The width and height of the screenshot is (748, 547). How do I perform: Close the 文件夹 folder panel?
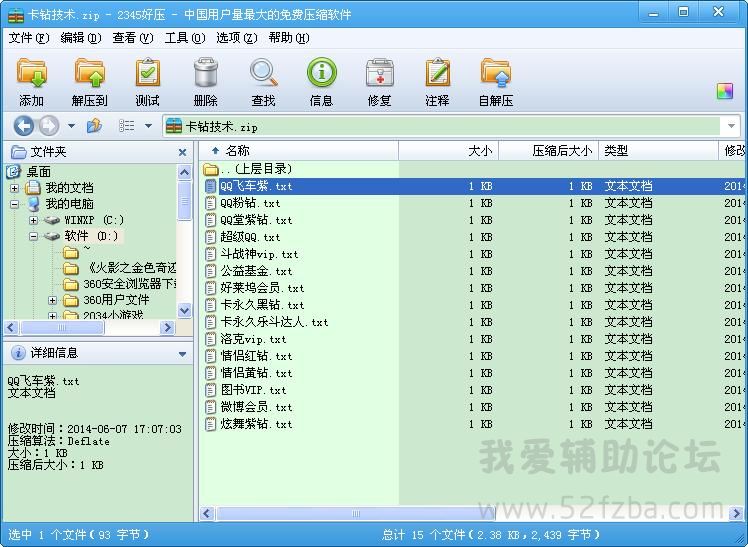(x=182, y=152)
